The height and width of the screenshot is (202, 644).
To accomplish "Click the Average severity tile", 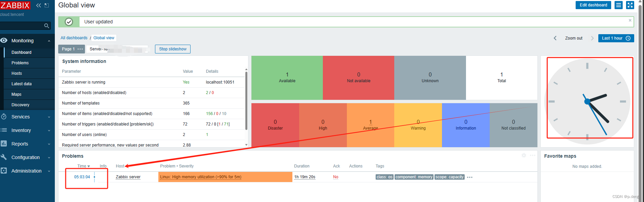I will coord(371,125).
